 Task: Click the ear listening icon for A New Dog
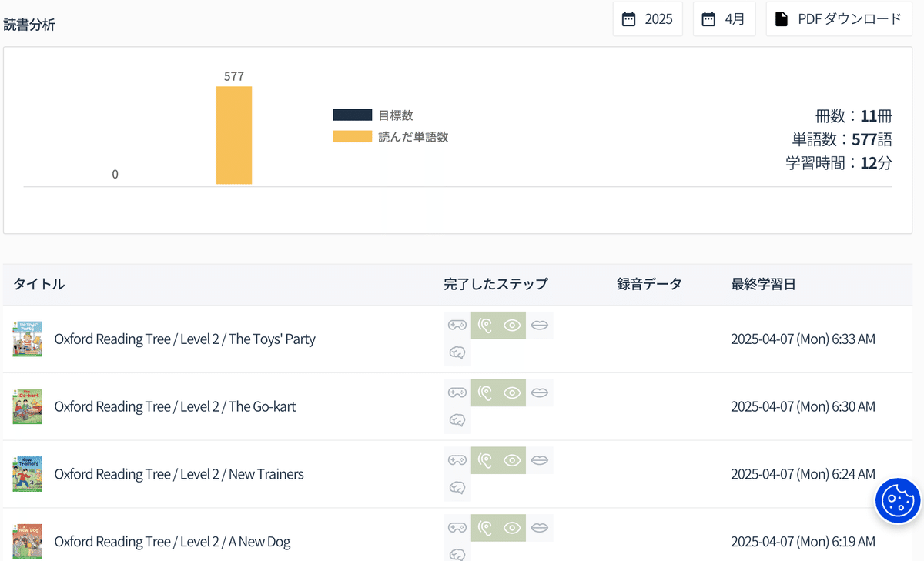(x=485, y=528)
